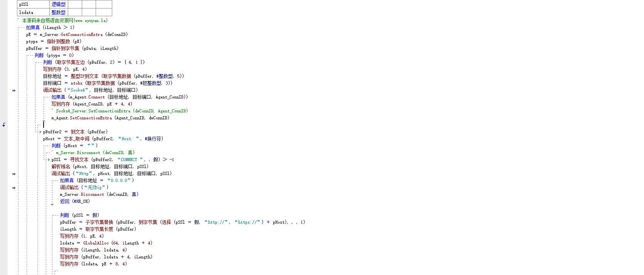The width and height of the screenshot is (644, 275).
Task: Select the lsdata variable name cell
Action: (34, 12)
